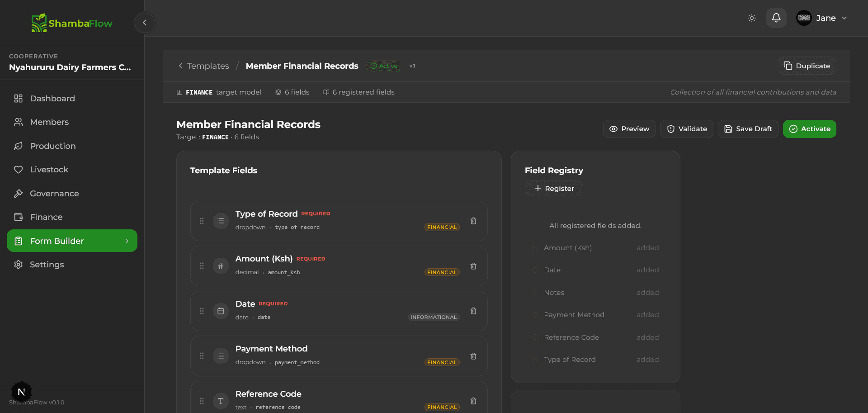Click the INFORMATIONAL tag on Date field
868x413 pixels.
(x=434, y=317)
